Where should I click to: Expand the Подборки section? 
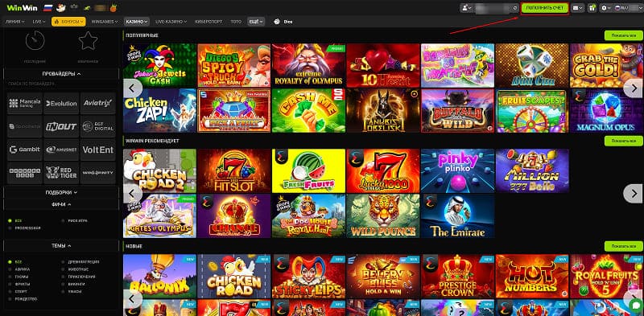click(61, 192)
